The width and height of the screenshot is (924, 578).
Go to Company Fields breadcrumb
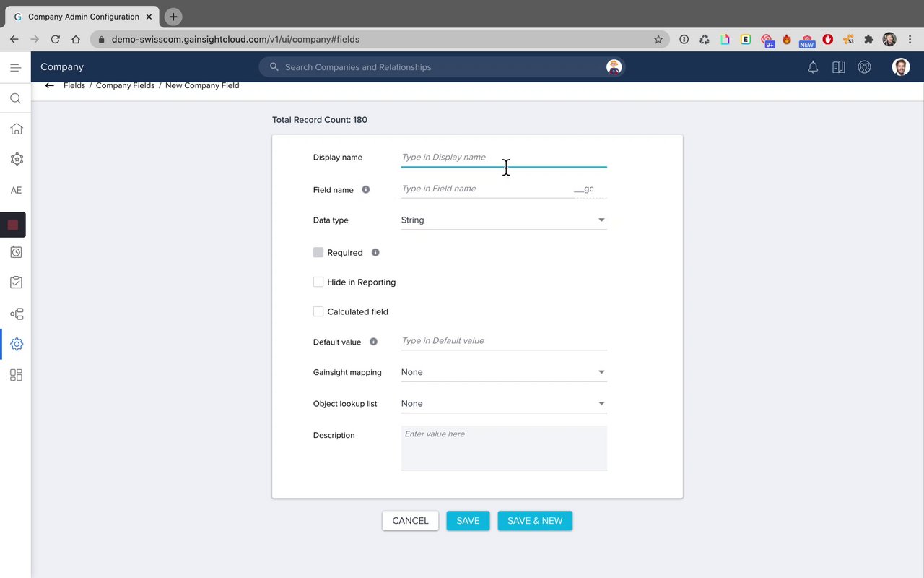(x=126, y=85)
